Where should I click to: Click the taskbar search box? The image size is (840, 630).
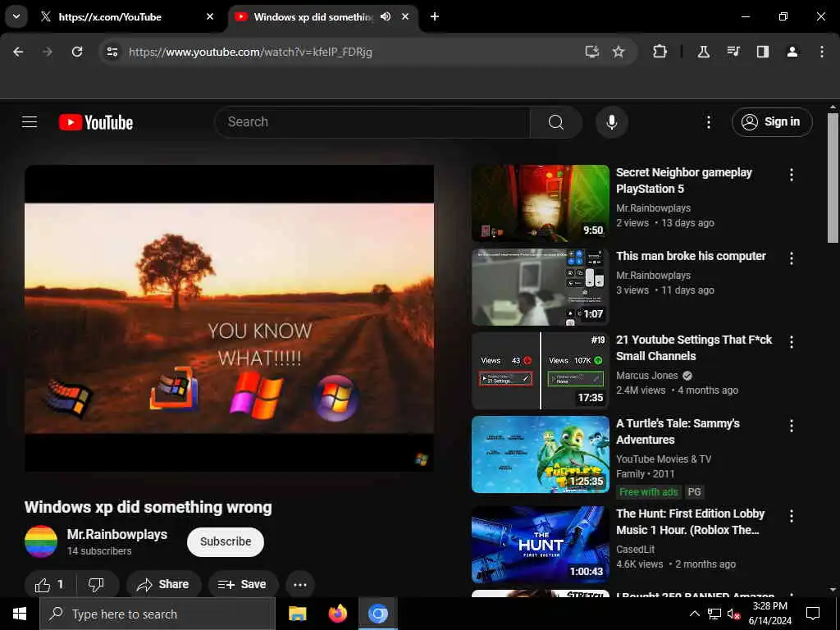157,614
